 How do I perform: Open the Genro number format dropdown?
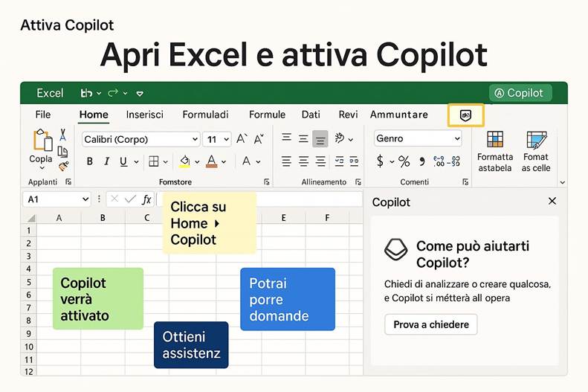point(457,138)
